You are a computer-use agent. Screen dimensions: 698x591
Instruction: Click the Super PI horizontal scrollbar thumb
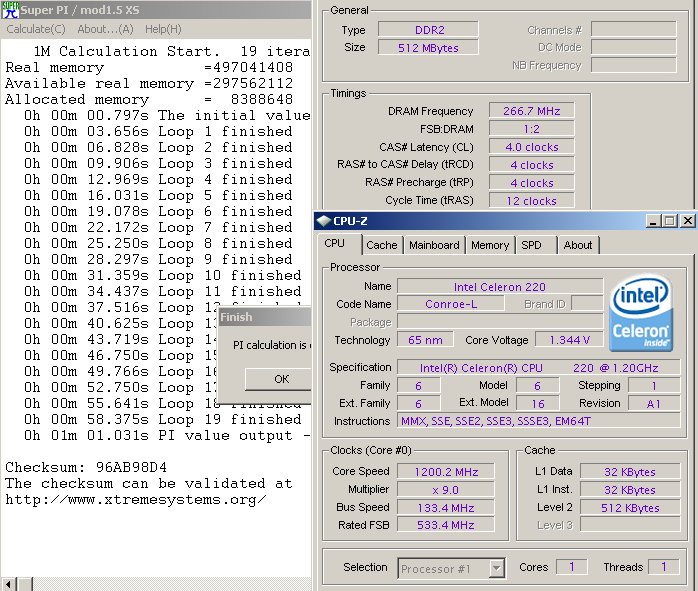pyautogui.click(x=25, y=584)
